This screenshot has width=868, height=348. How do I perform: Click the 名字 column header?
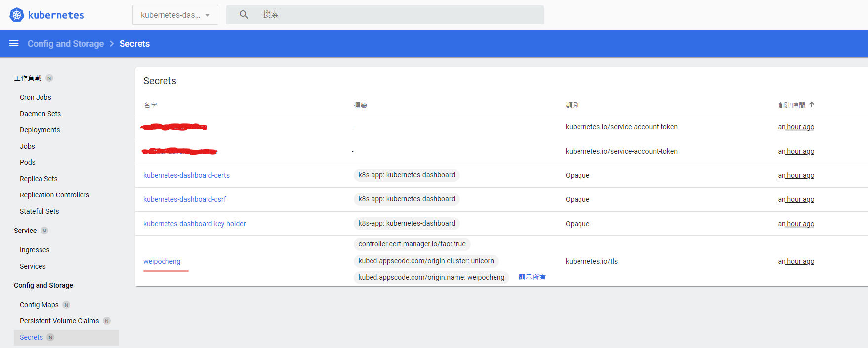150,105
